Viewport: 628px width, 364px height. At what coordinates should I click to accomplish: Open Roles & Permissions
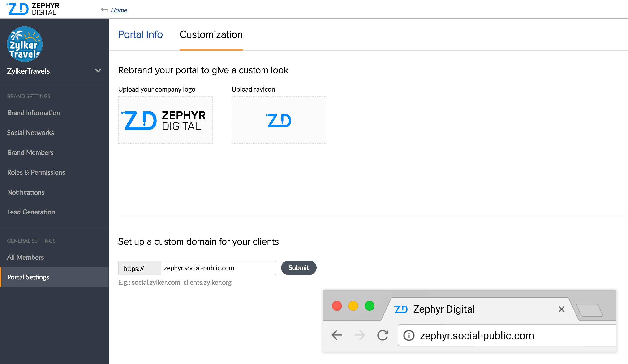click(x=36, y=172)
